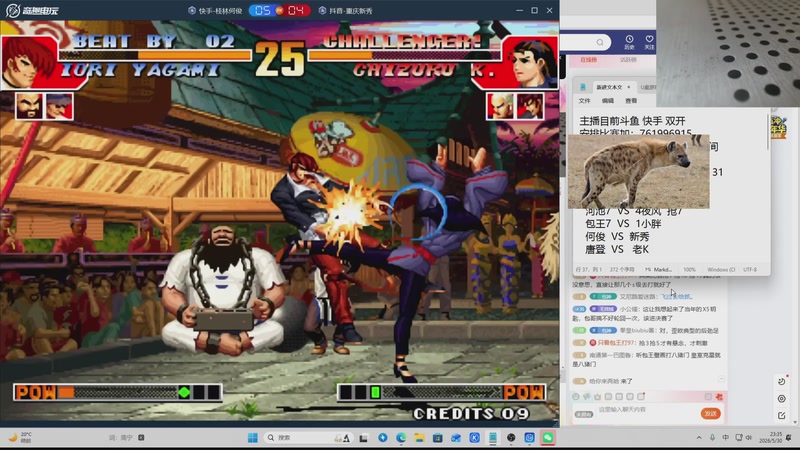Click the 100% zoom level in Notepad status bar
Image resolution: width=800 pixels, height=450 pixels.
tap(689, 269)
